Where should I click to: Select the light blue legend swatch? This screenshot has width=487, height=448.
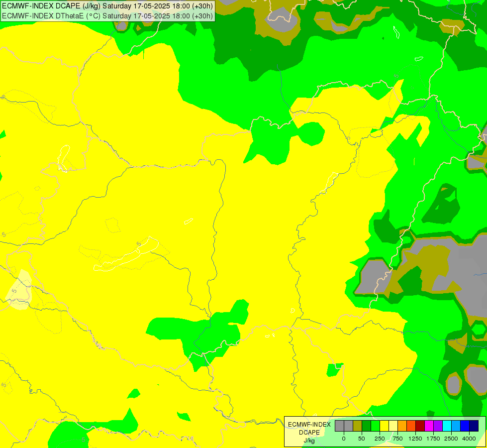pyautogui.click(x=456, y=426)
